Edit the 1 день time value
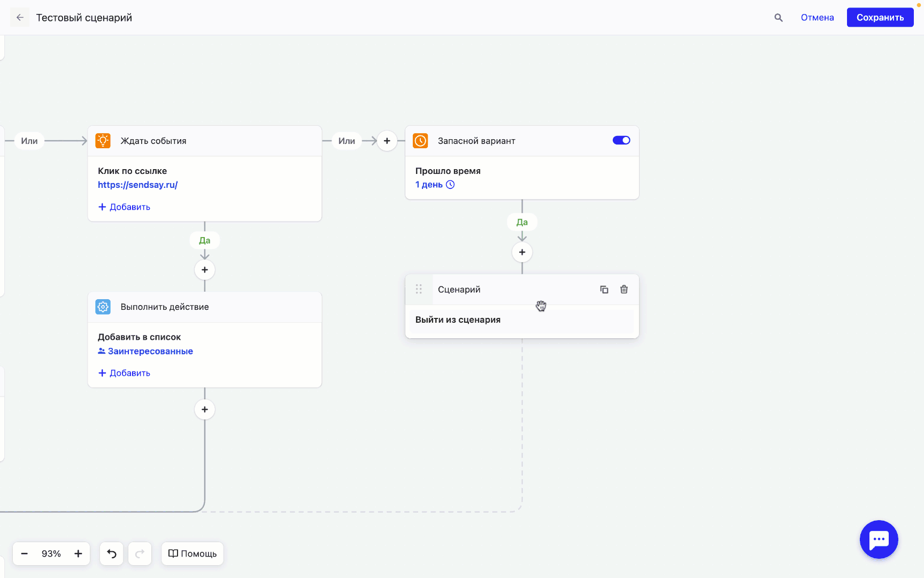The width and height of the screenshot is (924, 578). (429, 185)
